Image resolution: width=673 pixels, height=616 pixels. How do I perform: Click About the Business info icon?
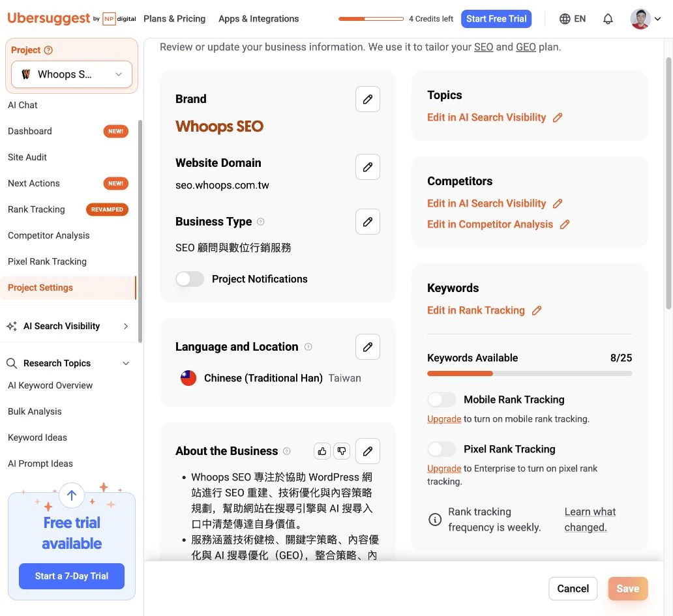coord(287,451)
